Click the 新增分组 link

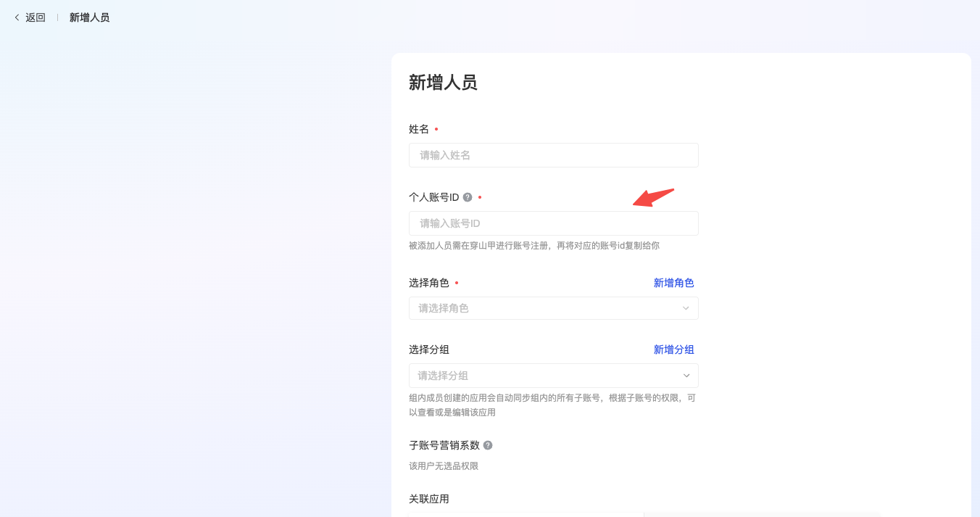673,350
